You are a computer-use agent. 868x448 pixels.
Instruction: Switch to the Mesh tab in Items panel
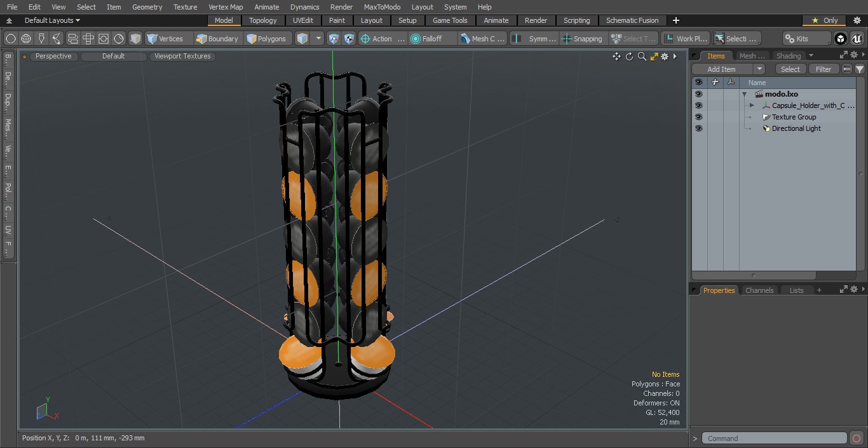coord(752,56)
